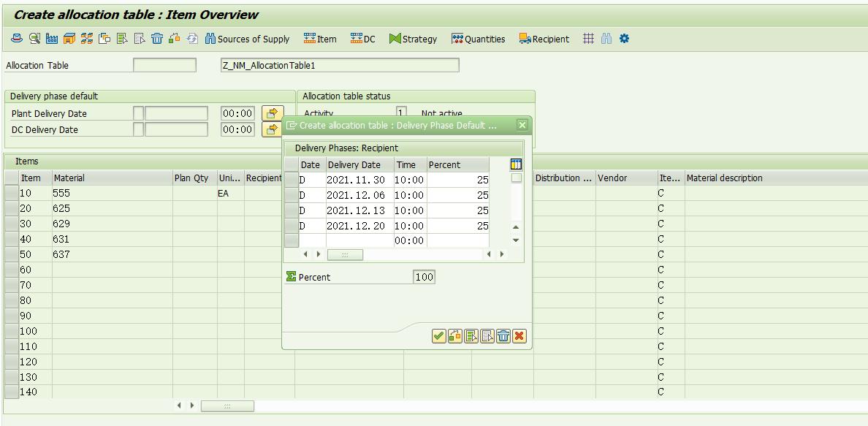This screenshot has width=868, height=426.
Task: Click the Items table horizontal scrollbar
Action: point(227,406)
